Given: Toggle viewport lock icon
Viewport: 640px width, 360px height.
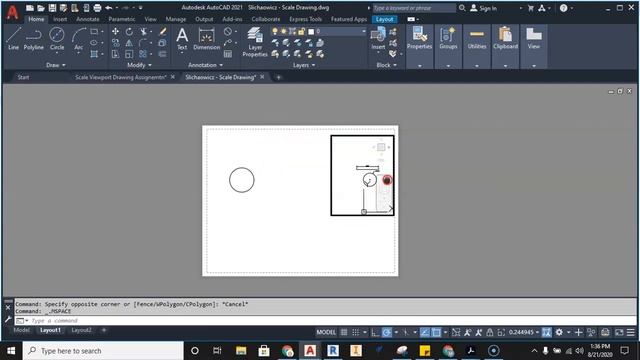Looking at the screenshot, I should (489, 333).
